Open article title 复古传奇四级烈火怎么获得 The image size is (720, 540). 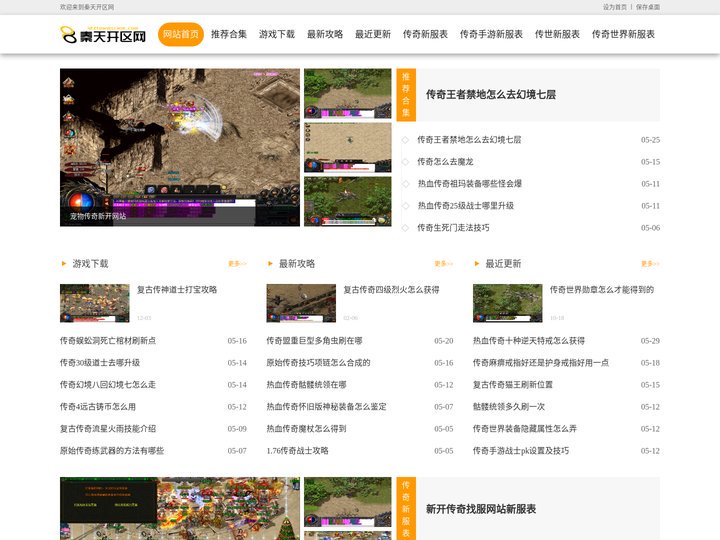[391, 290]
